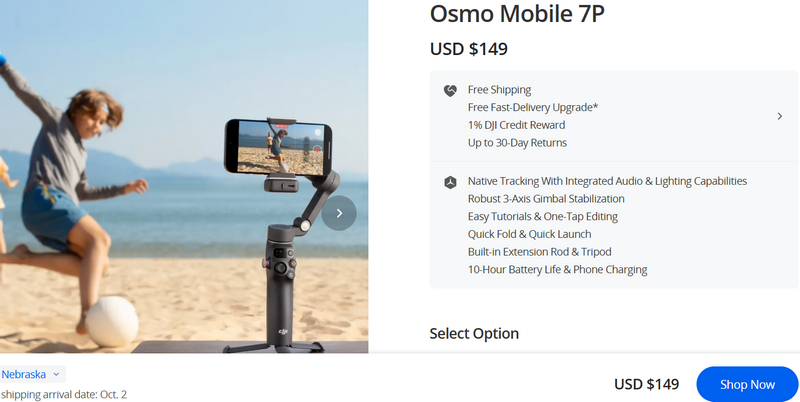
Task: Click the 1% DJI Credit Reward text
Action: (516, 125)
